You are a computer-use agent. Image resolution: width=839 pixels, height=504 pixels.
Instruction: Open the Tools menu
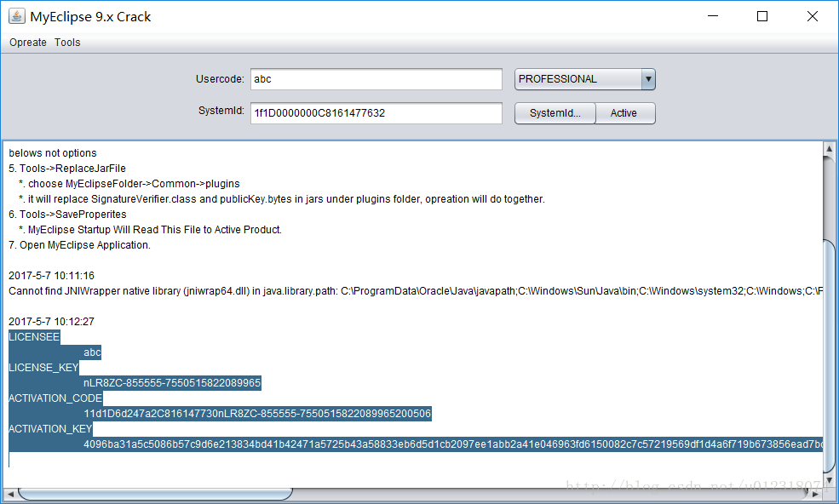click(67, 43)
